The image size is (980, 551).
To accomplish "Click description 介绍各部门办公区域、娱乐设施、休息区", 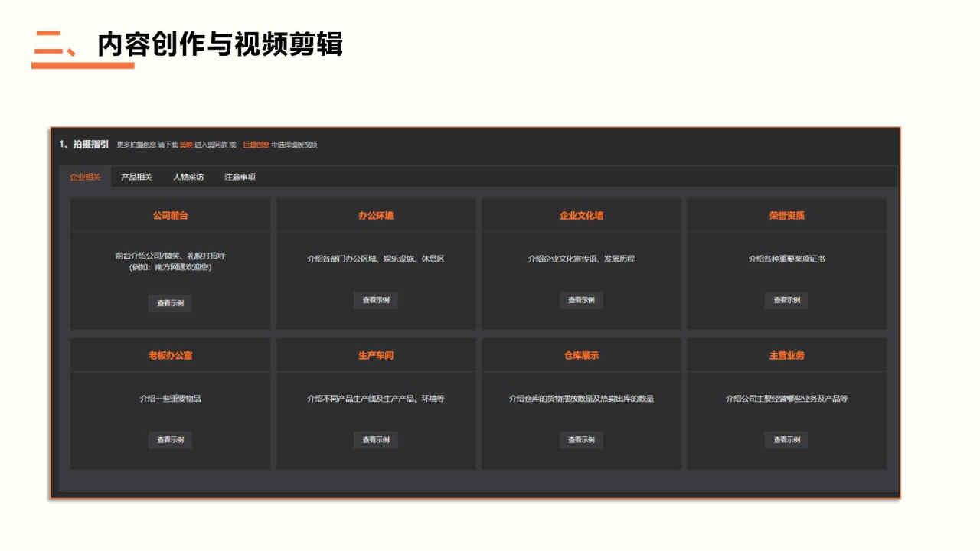I will click(376, 259).
